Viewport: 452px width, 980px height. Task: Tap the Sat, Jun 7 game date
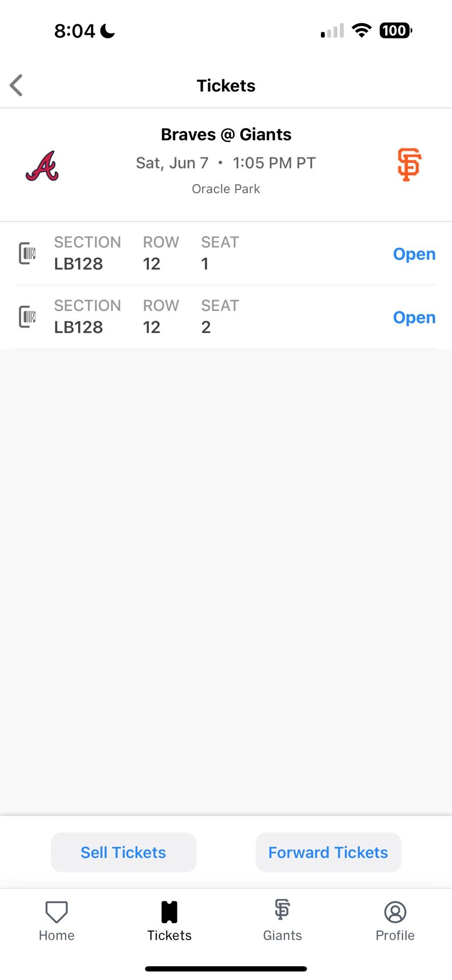[x=172, y=163]
